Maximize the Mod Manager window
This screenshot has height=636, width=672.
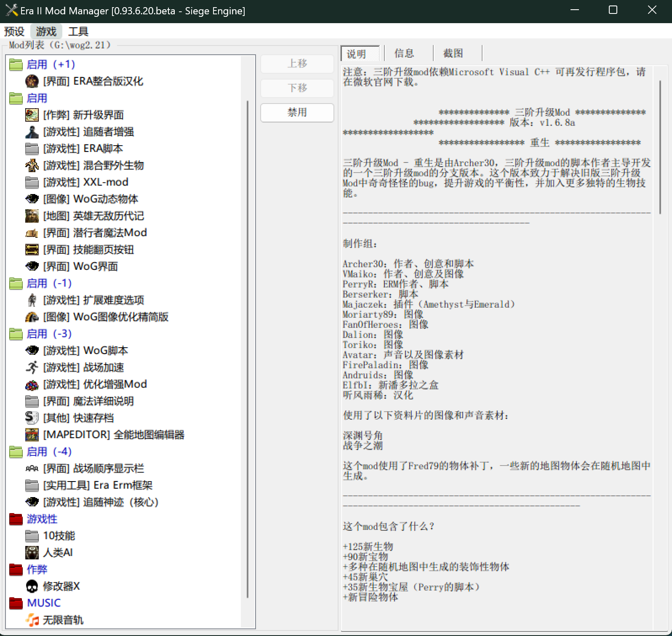(613, 10)
